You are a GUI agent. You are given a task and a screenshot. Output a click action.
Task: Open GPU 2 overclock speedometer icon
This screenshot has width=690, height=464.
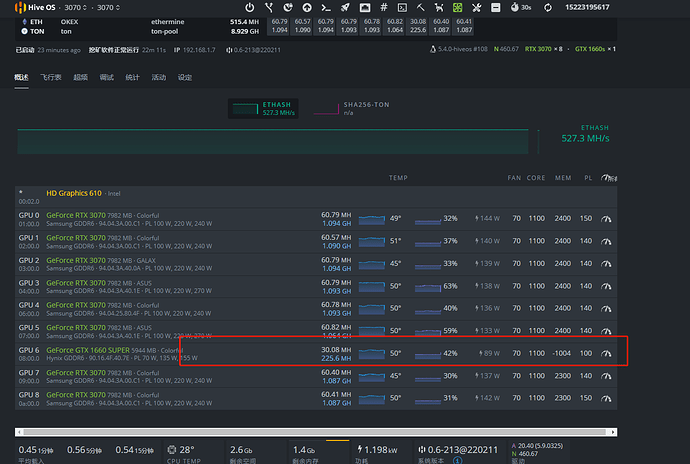pos(606,264)
